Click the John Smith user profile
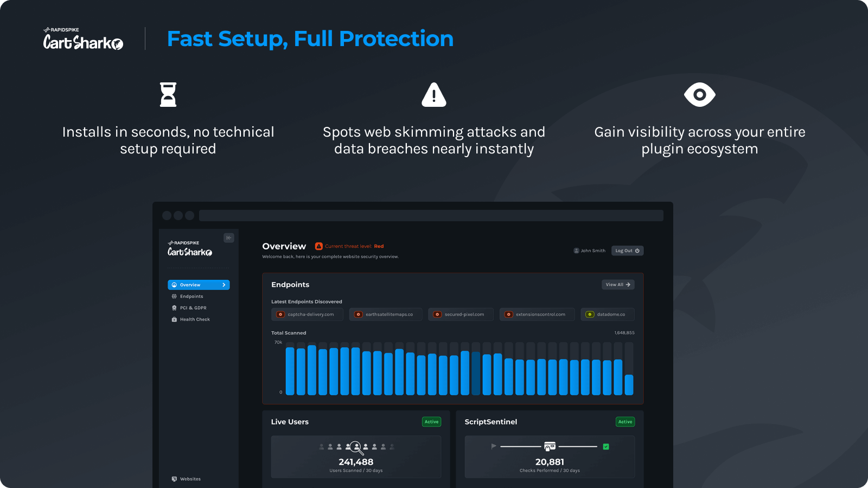This screenshot has width=868, height=488. (590, 251)
